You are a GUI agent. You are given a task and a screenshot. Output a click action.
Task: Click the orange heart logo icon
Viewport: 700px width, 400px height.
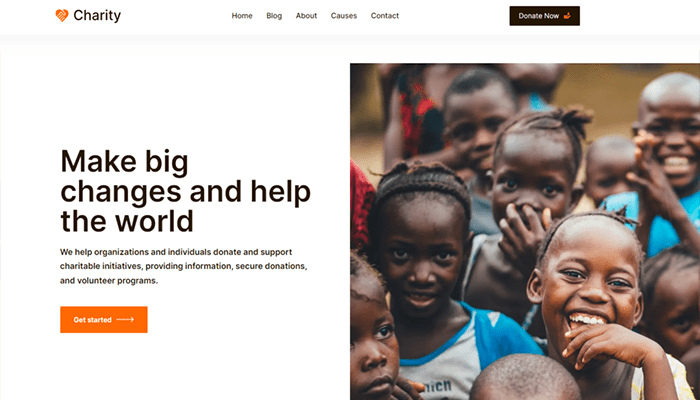(x=62, y=16)
